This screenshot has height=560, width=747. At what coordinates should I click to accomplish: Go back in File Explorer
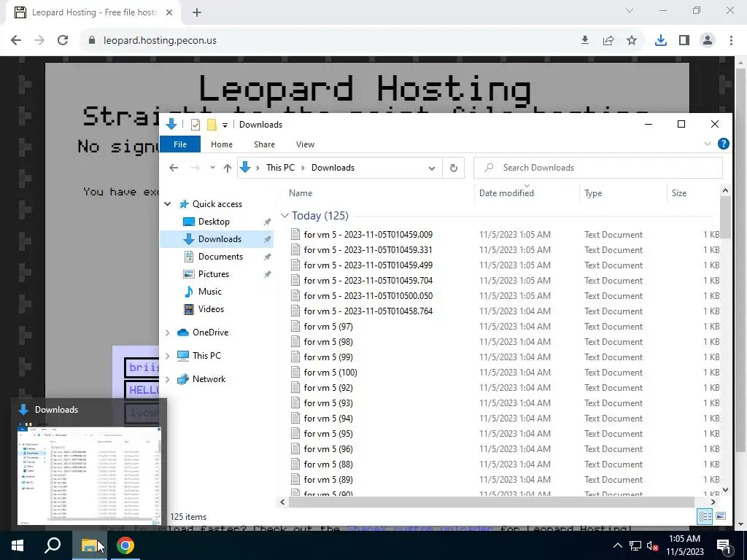174,168
